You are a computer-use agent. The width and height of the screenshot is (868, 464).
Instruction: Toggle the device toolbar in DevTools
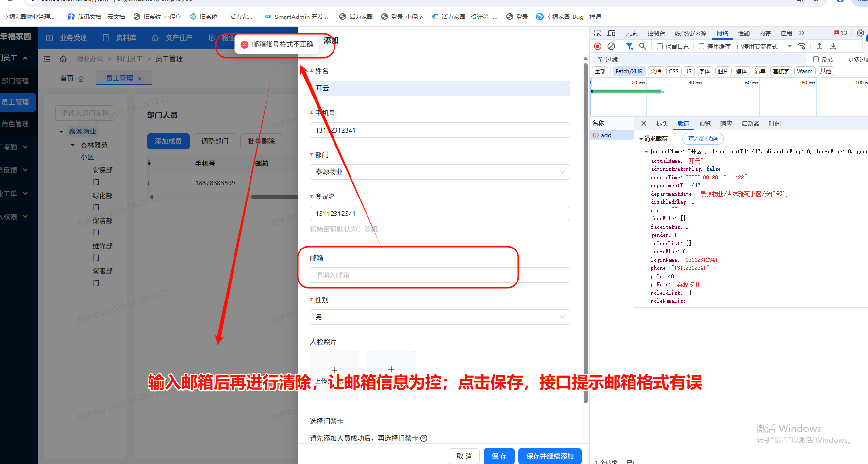611,33
